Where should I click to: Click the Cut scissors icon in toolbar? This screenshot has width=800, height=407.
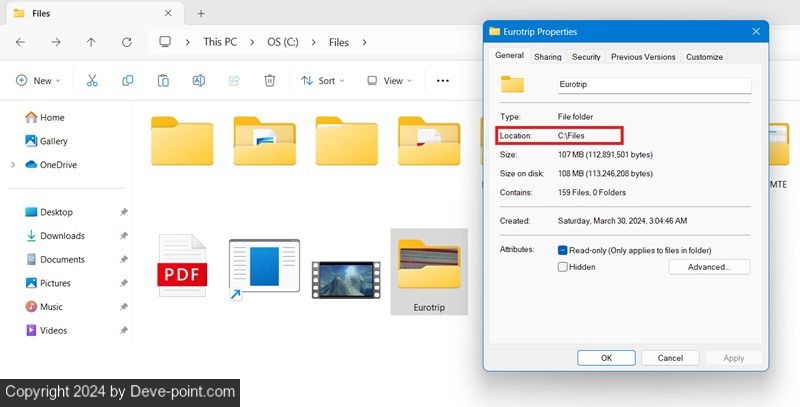[92, 80]
